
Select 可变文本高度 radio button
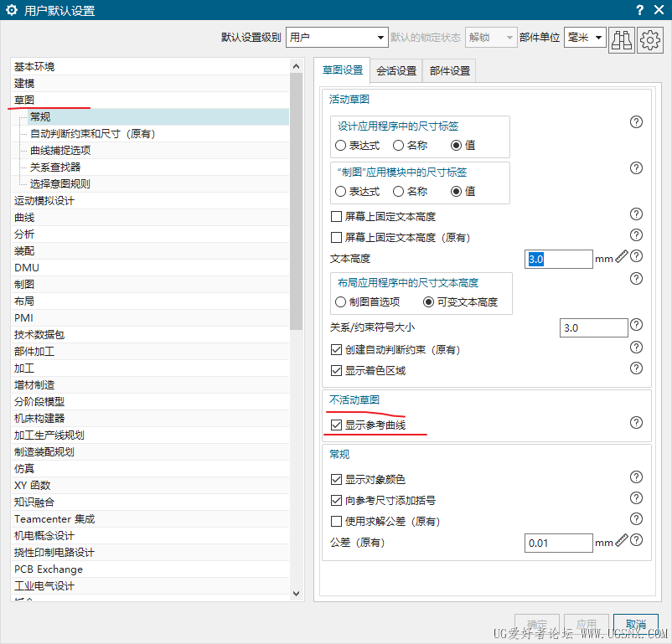tap(428, 302)
